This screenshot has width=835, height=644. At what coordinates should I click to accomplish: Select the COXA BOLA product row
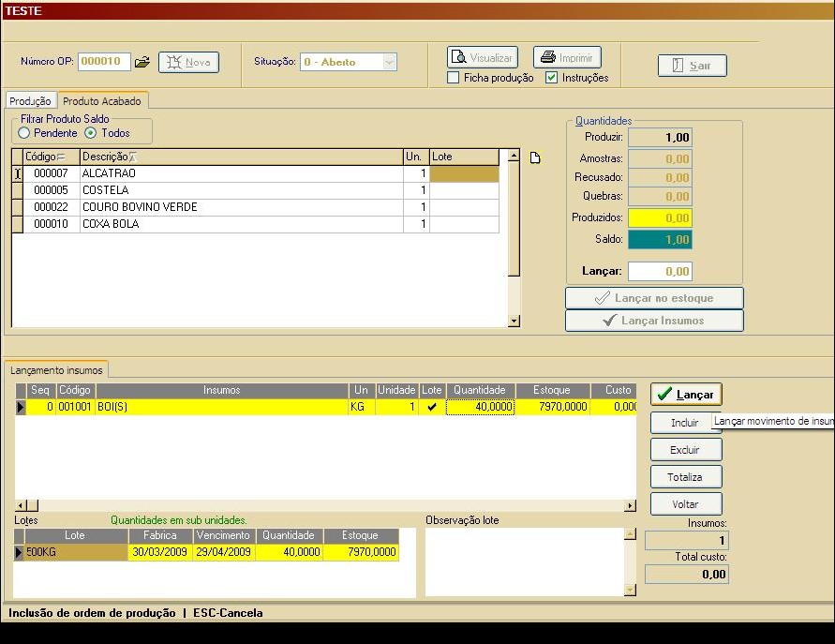[x=256, y=224]
